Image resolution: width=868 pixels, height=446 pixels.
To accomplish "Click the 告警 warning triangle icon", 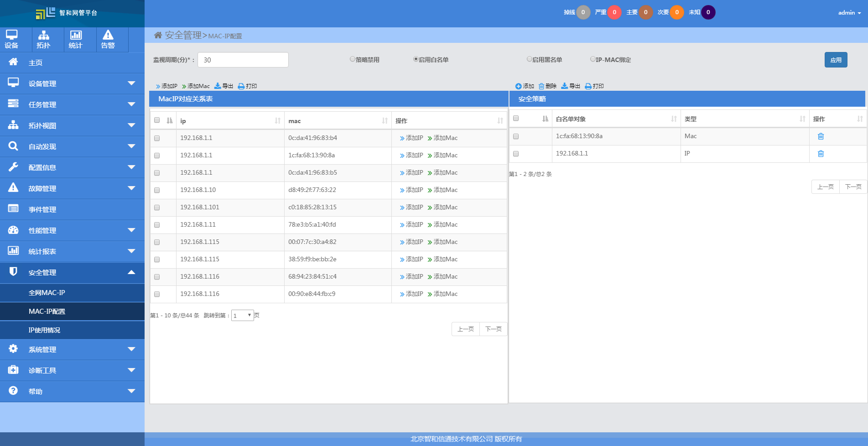I will tap(108, 36).
